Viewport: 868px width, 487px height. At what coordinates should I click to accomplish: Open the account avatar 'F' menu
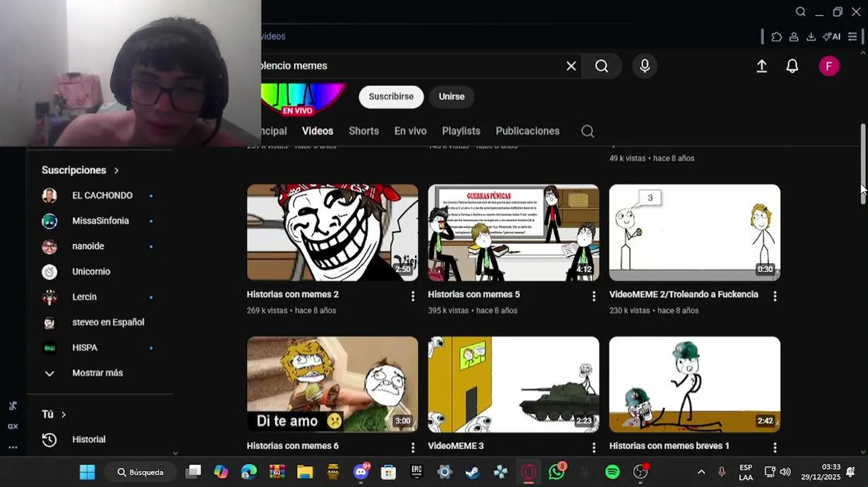click(829, 66)
